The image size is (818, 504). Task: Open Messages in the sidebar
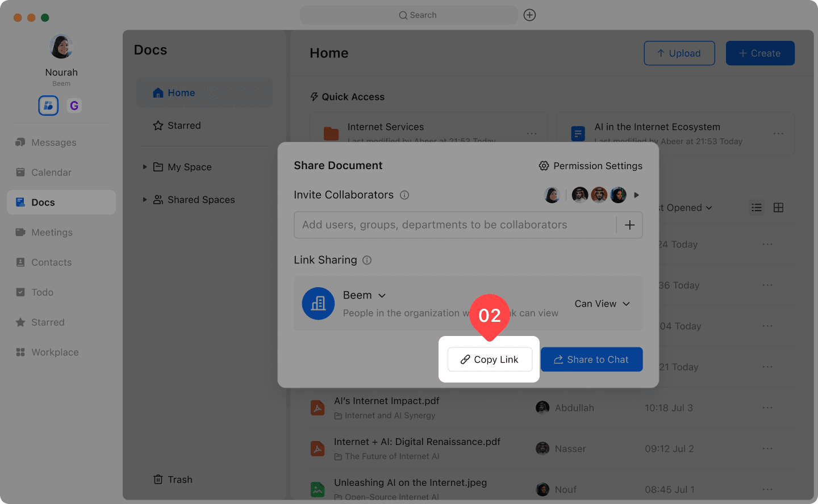53,142
